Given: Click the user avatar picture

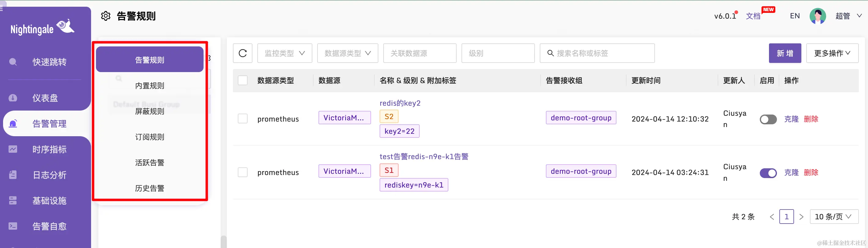Looking at the screenshot, I should [818, 16].
